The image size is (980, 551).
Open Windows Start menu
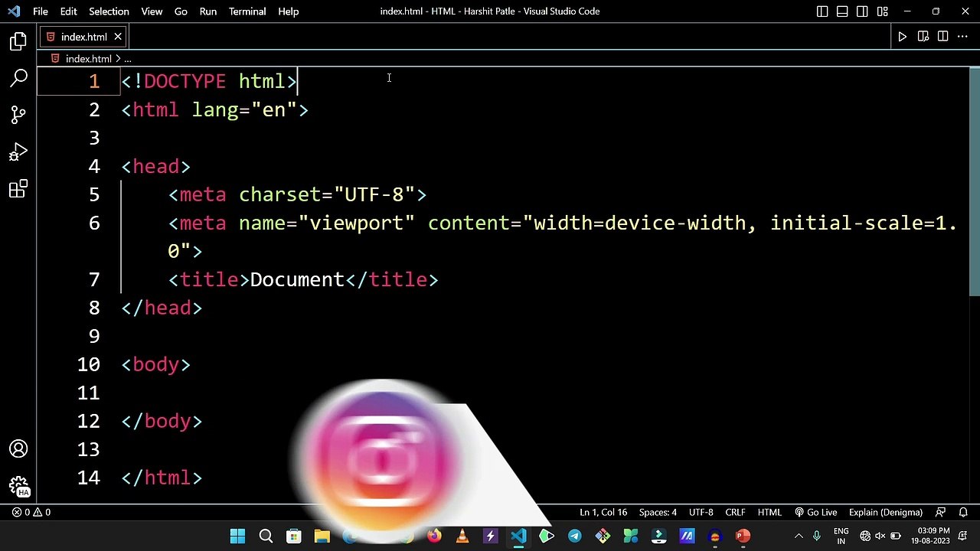click(237, 536)
